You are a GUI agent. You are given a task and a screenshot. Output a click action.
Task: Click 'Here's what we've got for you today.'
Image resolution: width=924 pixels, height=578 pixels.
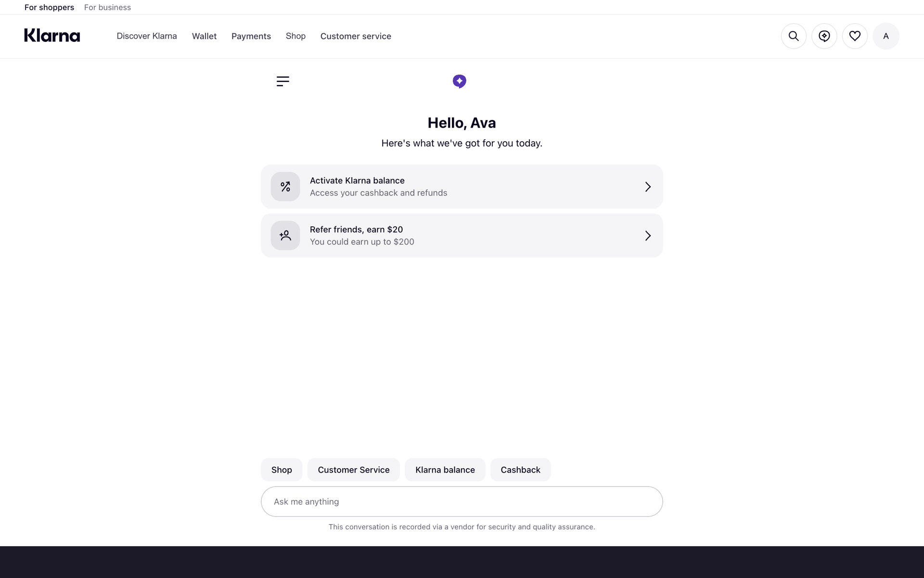462,143
